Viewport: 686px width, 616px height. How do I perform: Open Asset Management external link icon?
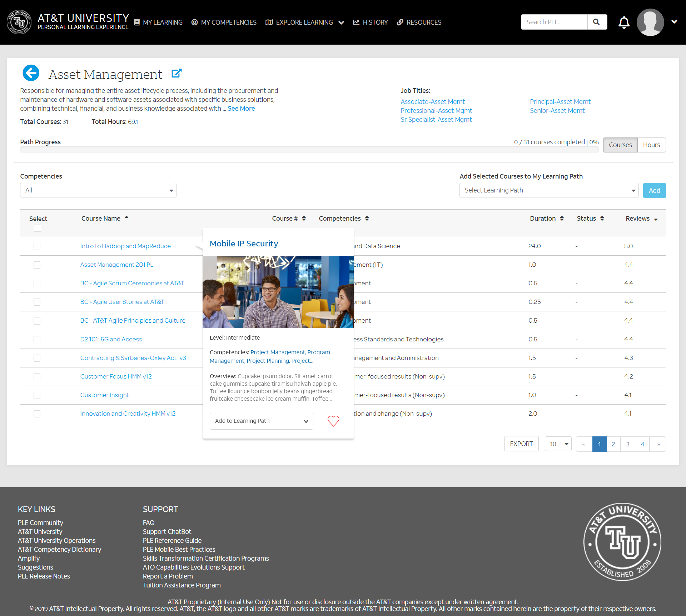(177, 73)
